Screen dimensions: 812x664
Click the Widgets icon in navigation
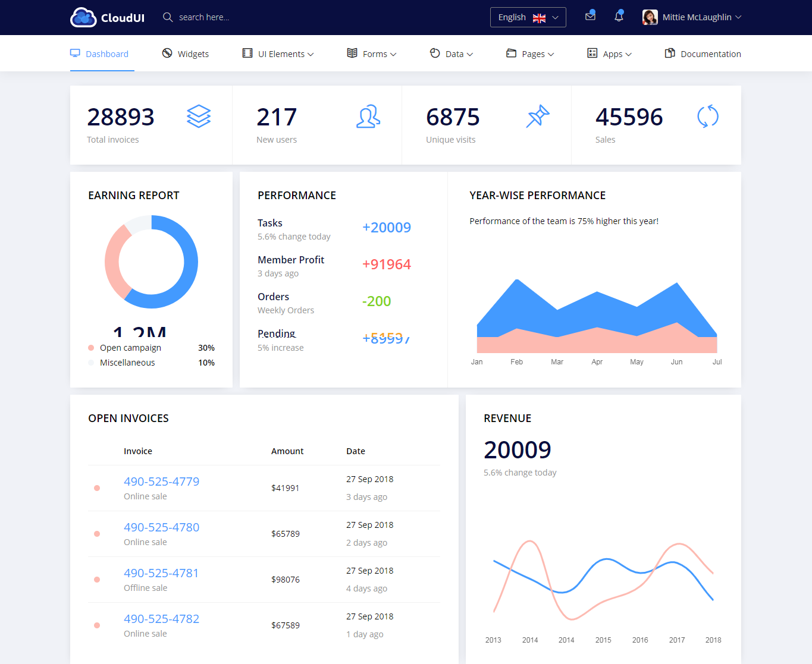coord(167,53)
